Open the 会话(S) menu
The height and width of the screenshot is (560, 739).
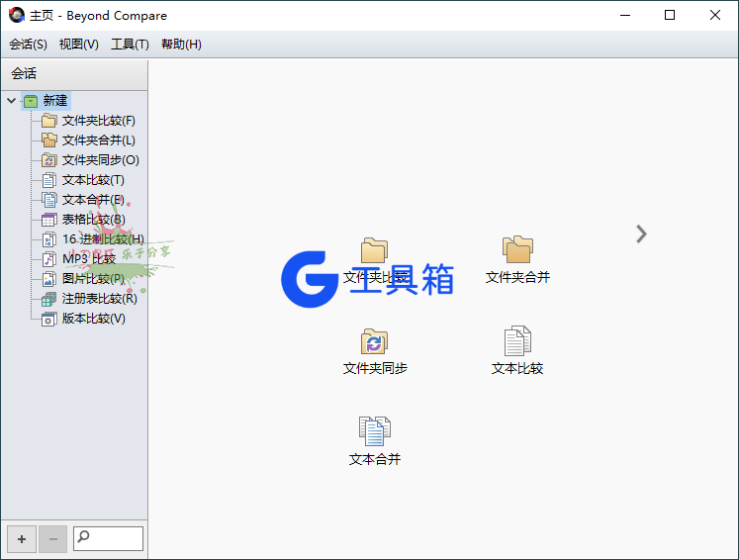point(28,45)
